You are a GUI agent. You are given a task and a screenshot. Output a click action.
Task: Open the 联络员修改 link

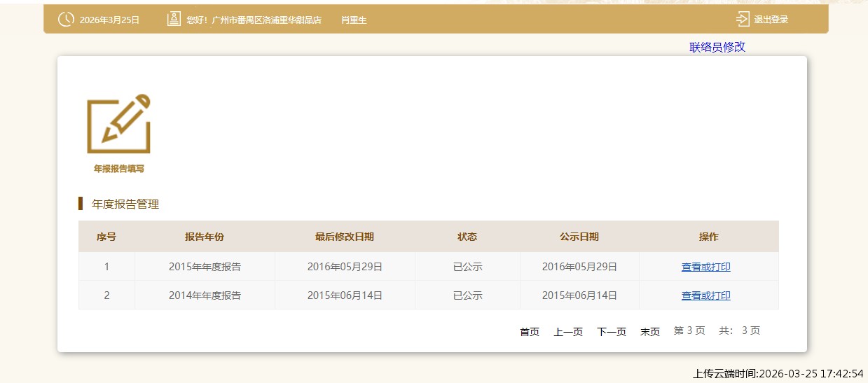717,47
